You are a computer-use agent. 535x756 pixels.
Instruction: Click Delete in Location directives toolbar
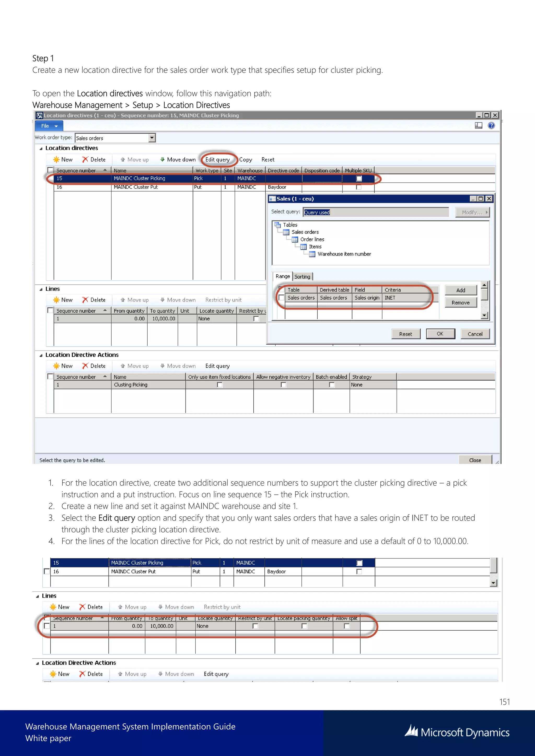(94, 159)
